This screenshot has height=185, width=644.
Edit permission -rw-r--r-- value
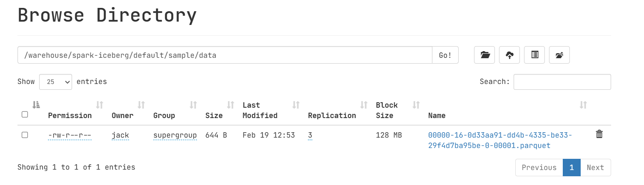pos(70,135)
